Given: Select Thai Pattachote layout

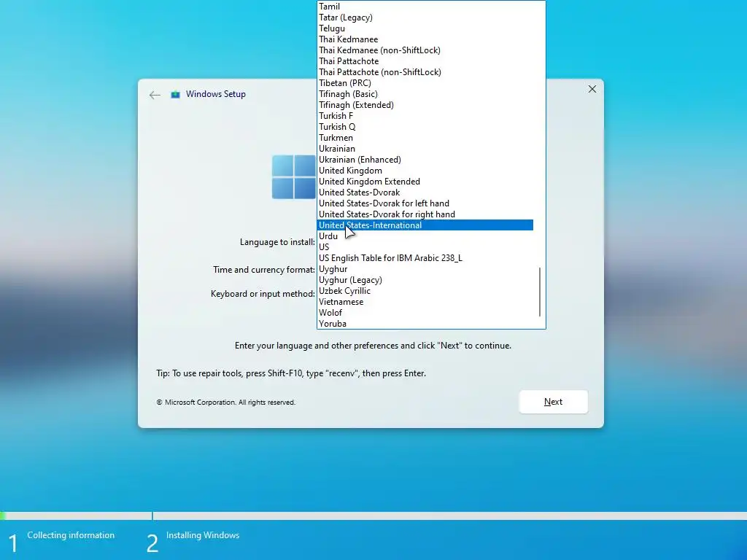Looking at the screenshot, I should (x=425, y=61).
